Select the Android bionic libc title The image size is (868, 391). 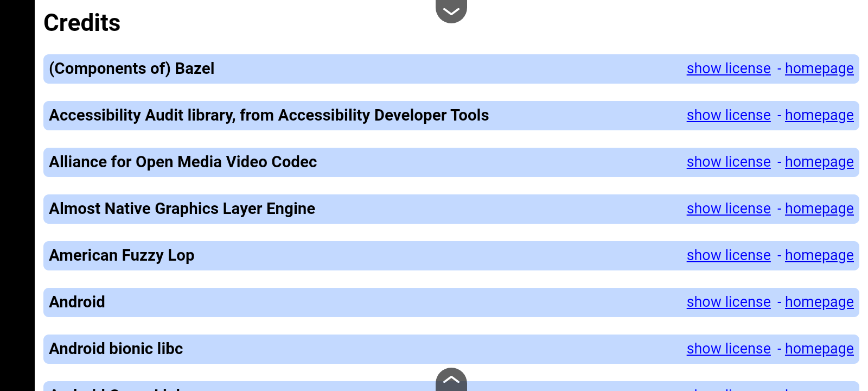click(x=116, y=349)
